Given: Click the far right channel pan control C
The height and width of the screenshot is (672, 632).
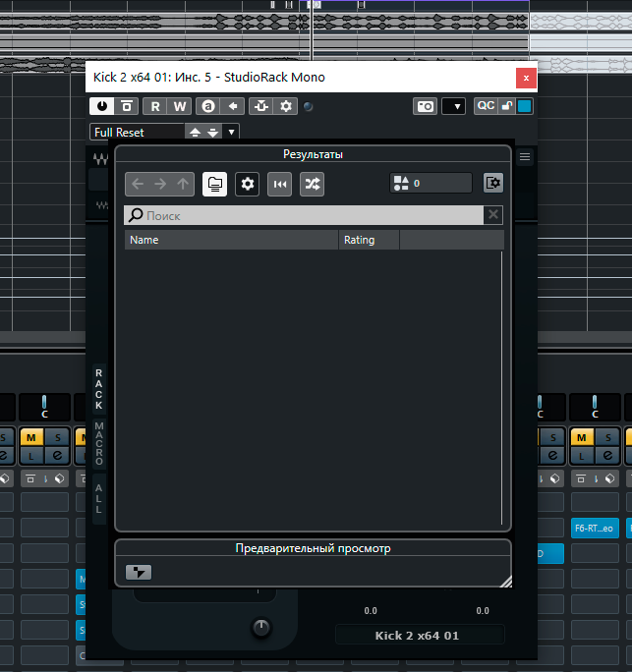Looking at the screenshot, I should click(x=595, y=407).
